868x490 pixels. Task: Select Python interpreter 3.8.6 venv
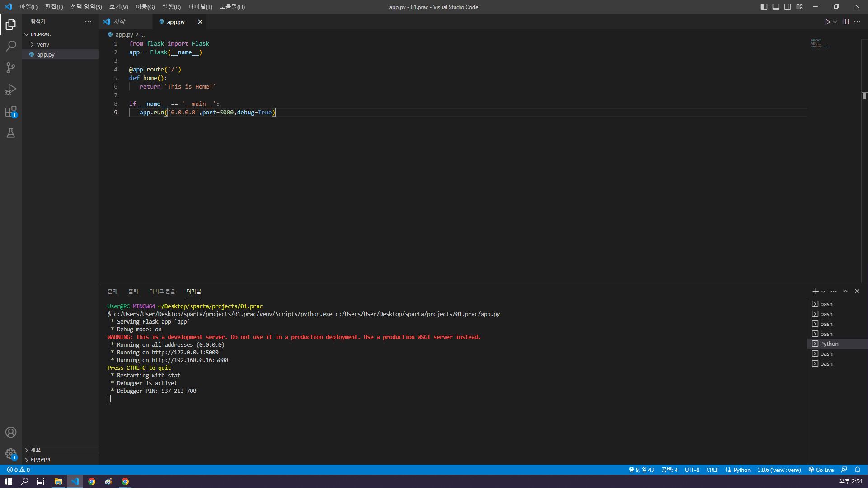click(779, 470)
